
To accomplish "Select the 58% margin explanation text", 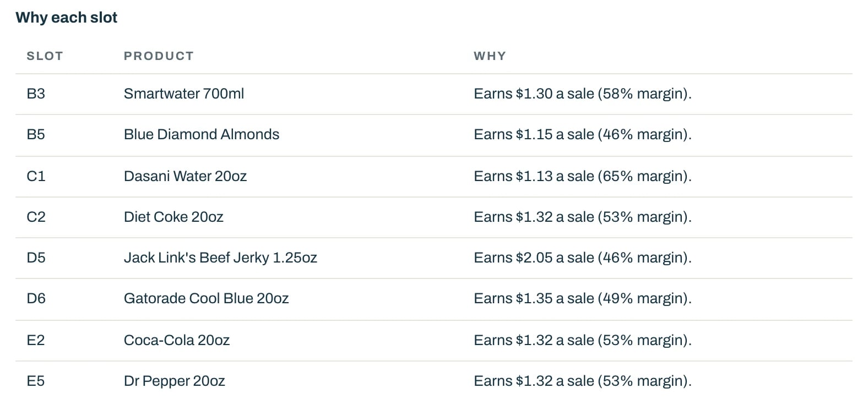I will [583, 94].
